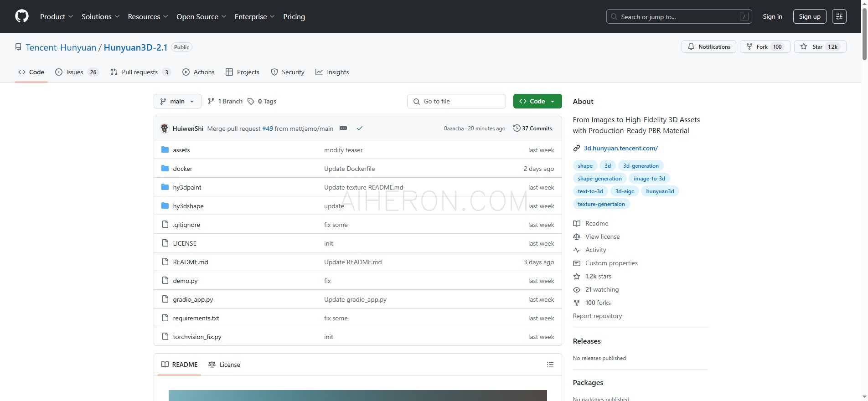Open the LICENSE file
The image size is (868, 401).
click(x=185, y=243)
